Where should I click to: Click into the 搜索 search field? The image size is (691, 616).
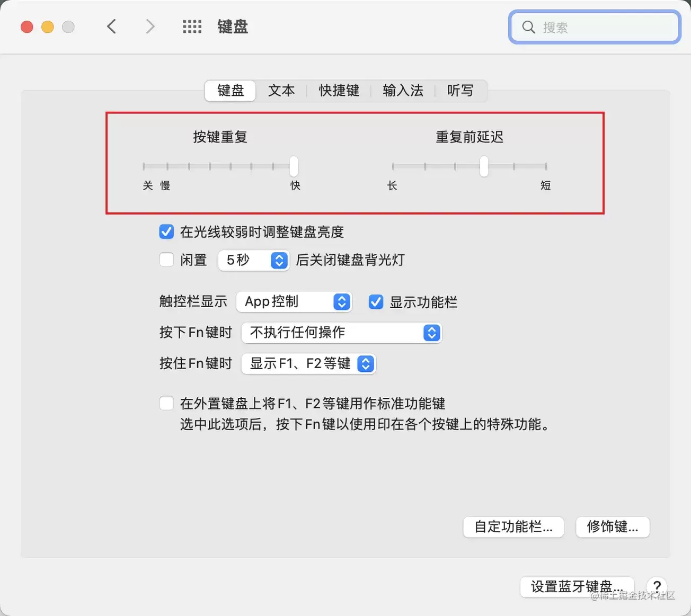[595, 27]
